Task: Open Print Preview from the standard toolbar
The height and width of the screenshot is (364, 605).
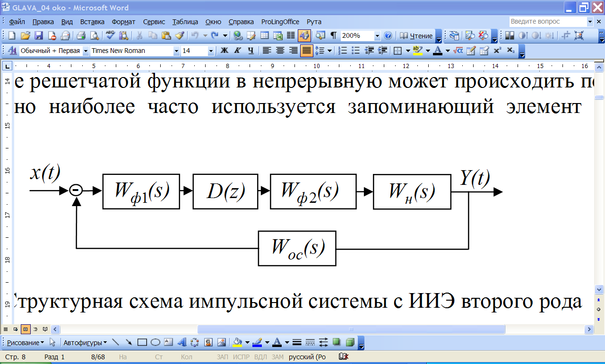Action: tap(95, 35)
